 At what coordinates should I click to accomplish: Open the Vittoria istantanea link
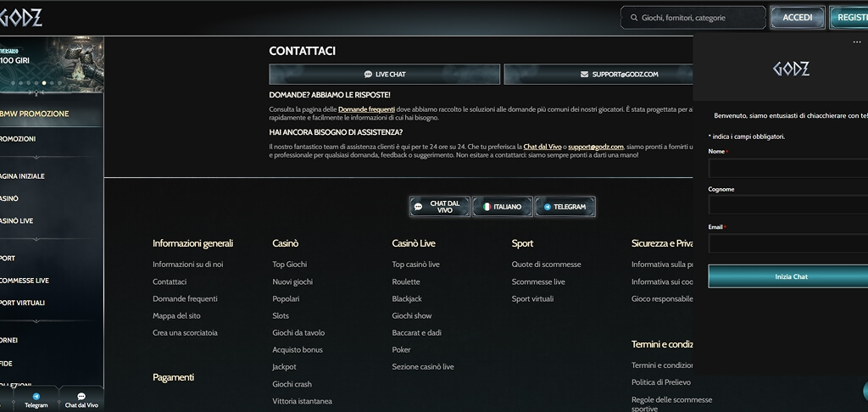(303, 401)
